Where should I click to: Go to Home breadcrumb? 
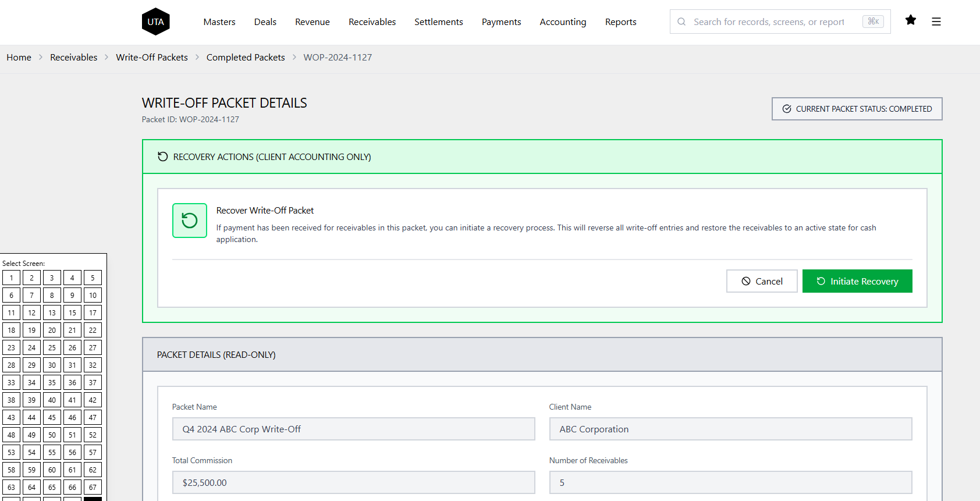click(19, 57)
